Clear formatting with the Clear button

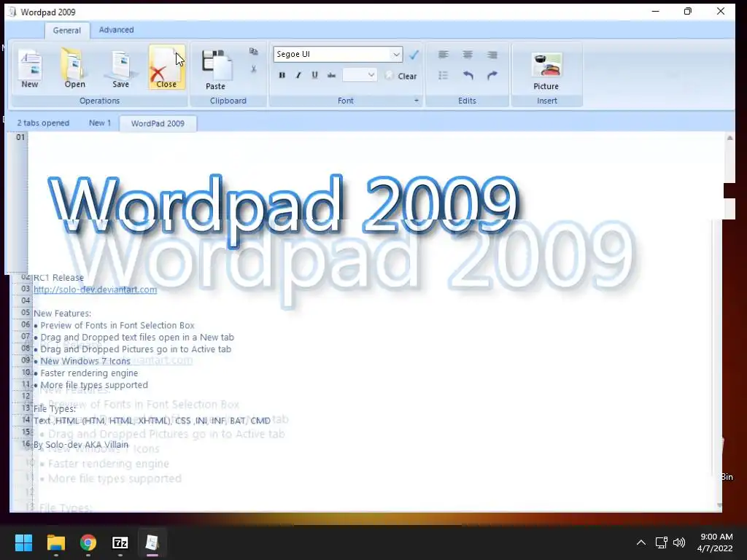[x=401, y=76]
